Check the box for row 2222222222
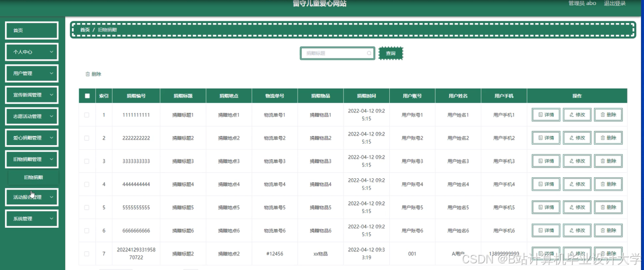Viewport: 644px width, 270px height. click(86, 138)
